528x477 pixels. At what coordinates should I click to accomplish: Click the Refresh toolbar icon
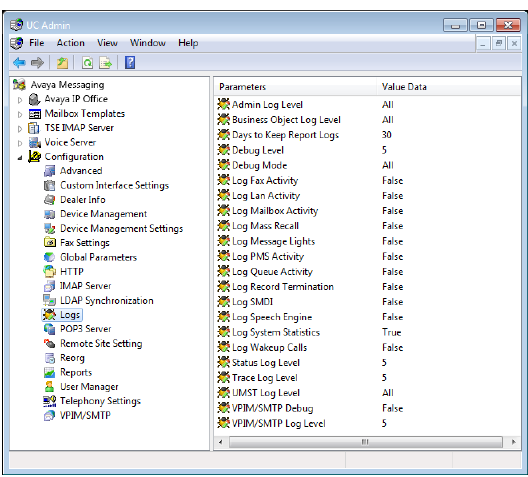coord(88,63)
